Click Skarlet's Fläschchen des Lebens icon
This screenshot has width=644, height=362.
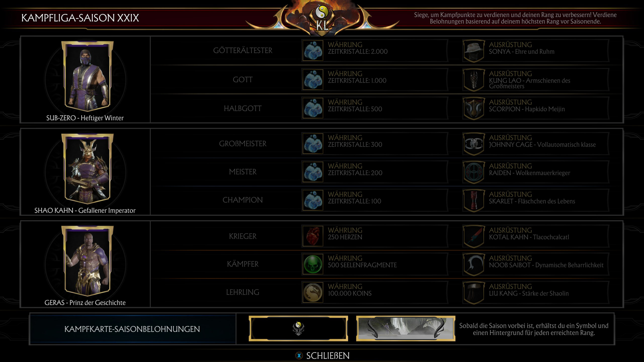click(474, 200)
